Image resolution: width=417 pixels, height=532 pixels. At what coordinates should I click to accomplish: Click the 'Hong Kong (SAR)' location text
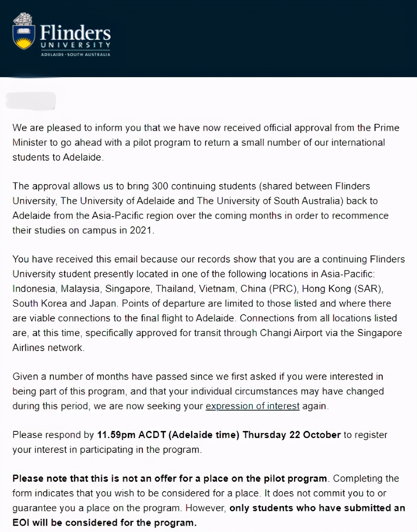(342, 289)
